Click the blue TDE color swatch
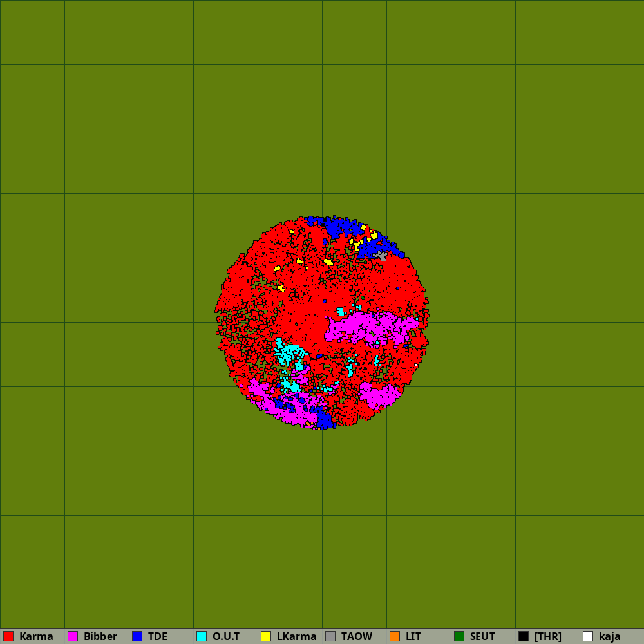The width and height of the screenshot is (644, 644). click(137, 636)
